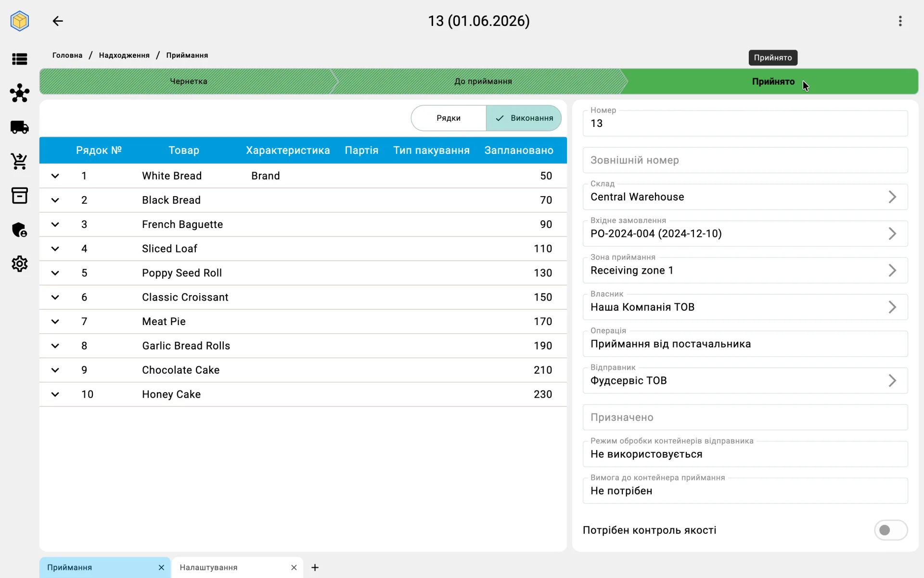Expand row 3 French Baguette
Image resolution: width=924 pixels, height=578 pixels.
click(55, 225)
